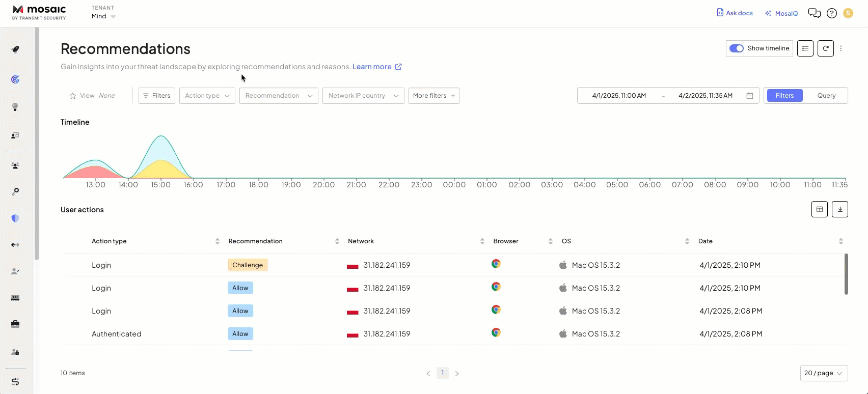
Task: Open the table columns settings icon
Action: coord(819,209)
